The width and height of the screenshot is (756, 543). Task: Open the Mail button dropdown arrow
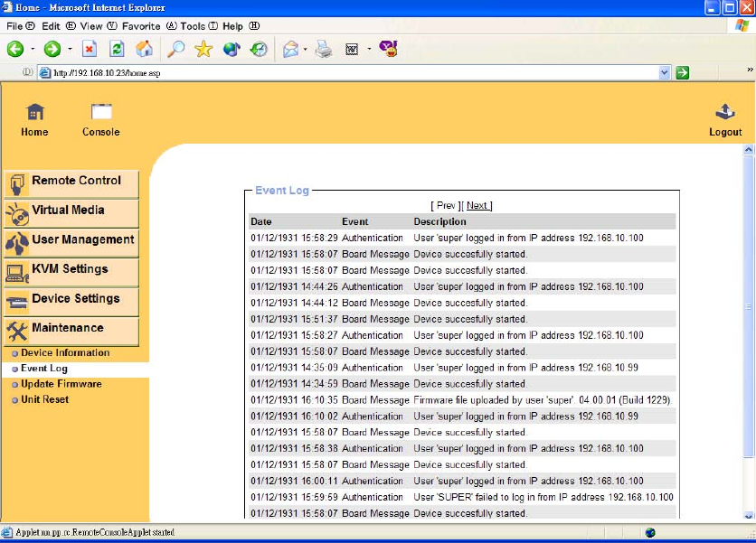(x=306, y=50)
